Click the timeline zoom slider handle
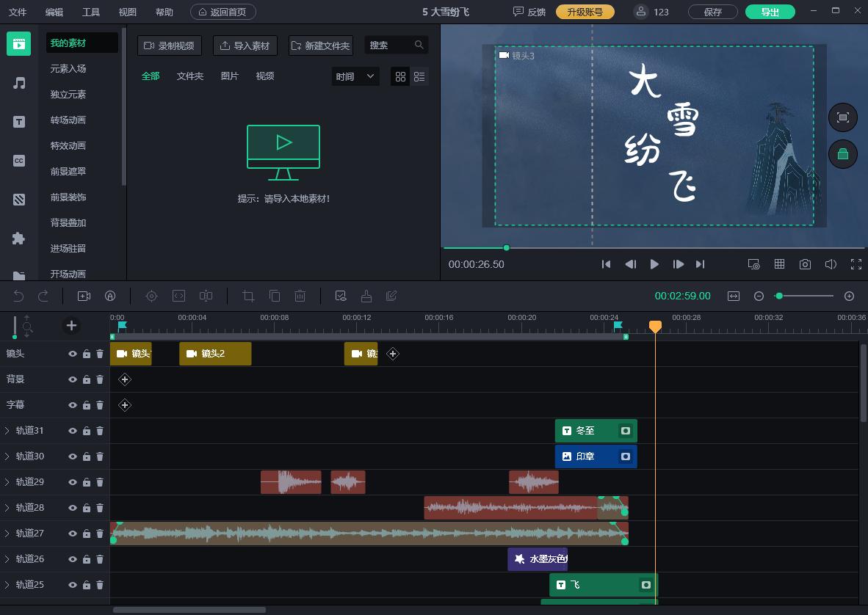Screen dimensions: 868x615 pos(780,296)
